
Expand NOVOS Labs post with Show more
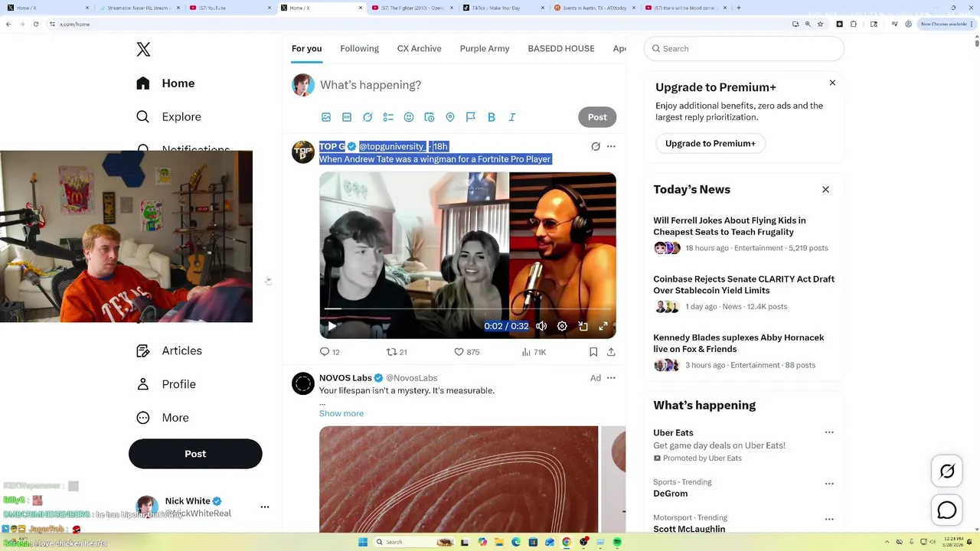point(341,413)
